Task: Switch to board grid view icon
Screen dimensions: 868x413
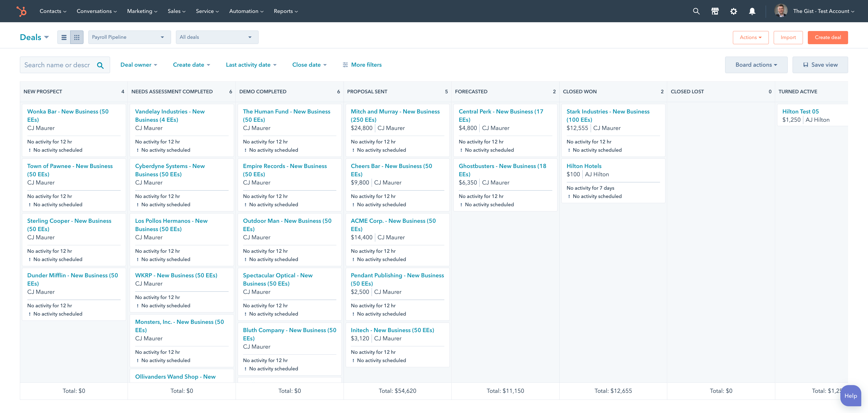Action: click(x=77, y=37)
